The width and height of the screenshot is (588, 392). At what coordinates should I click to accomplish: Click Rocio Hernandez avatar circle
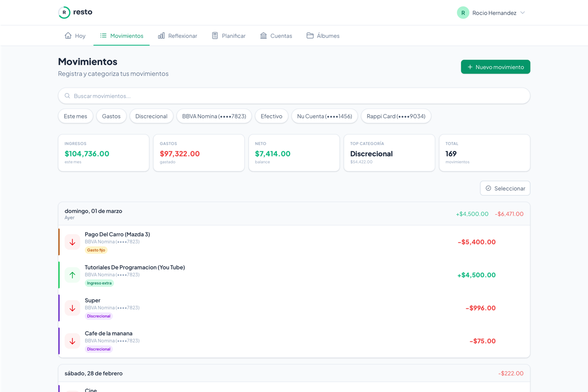[463, 13]
